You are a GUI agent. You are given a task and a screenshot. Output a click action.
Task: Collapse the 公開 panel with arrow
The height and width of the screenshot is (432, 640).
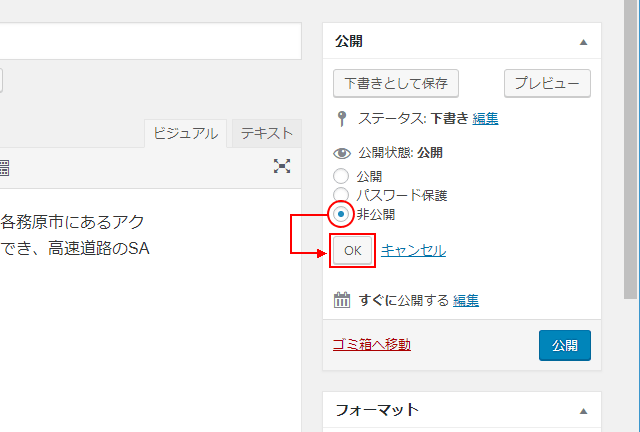pos(583,43)
